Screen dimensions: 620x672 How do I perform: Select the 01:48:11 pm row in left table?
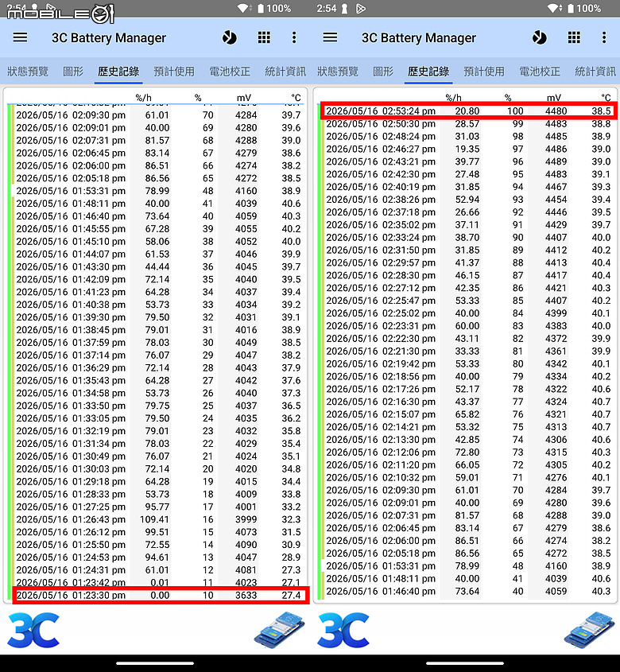click(x=158, y=204)
